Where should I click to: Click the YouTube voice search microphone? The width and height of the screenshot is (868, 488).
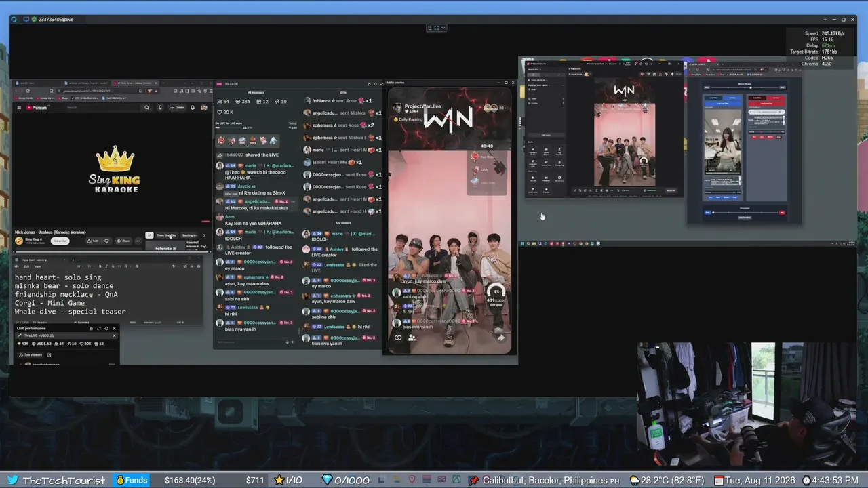click(x=160, y=107)
